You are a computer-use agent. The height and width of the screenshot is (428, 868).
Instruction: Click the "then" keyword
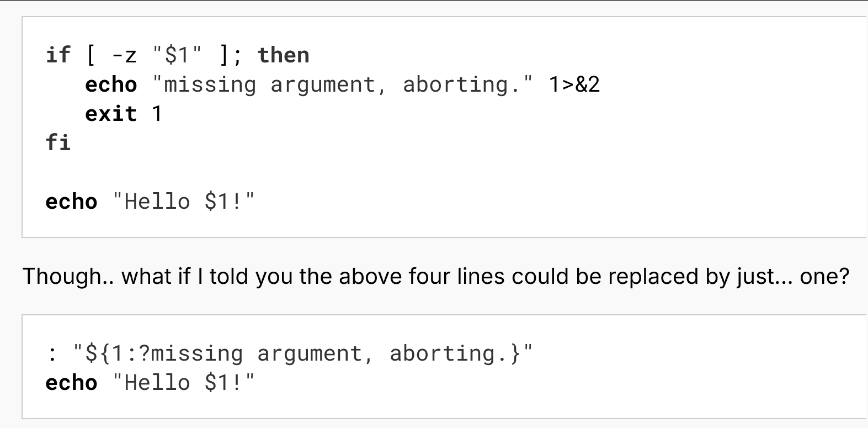284,55
